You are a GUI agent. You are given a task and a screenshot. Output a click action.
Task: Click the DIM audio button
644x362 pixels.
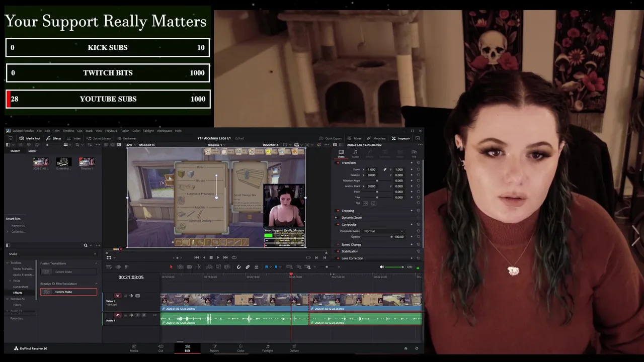[410, 267]
